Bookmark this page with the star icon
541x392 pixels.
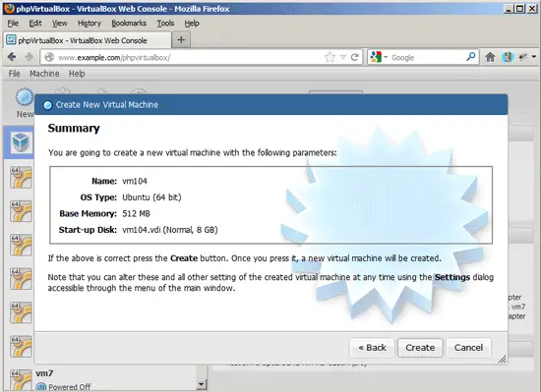click(331, 57)
